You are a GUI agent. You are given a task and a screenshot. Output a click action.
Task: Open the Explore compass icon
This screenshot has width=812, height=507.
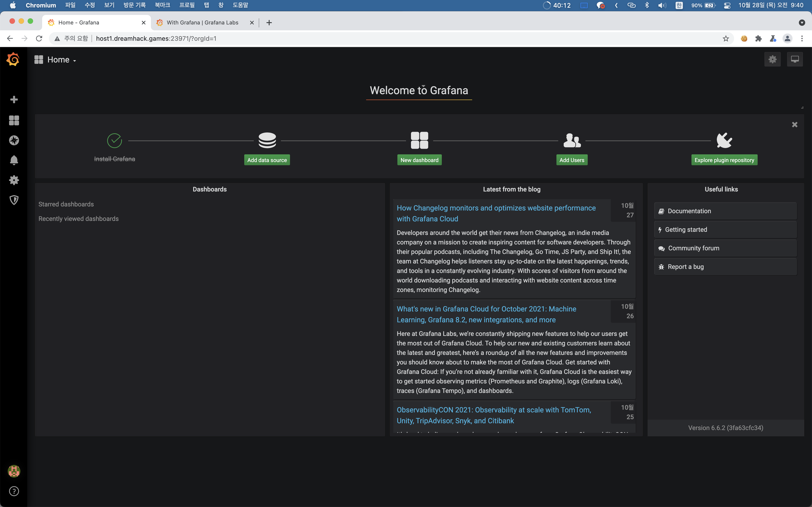pyautogui.click(x=14, y=140)
